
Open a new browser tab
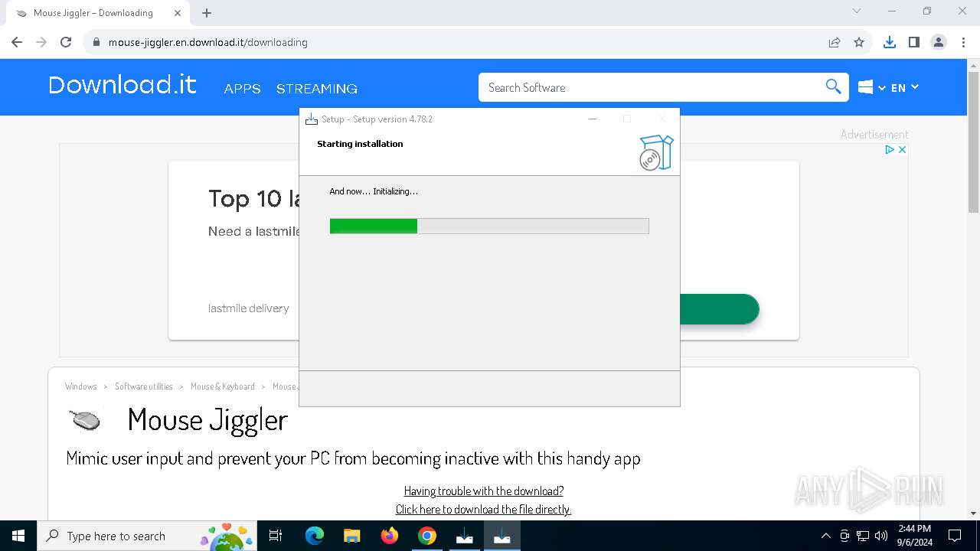tap(207, 13)
